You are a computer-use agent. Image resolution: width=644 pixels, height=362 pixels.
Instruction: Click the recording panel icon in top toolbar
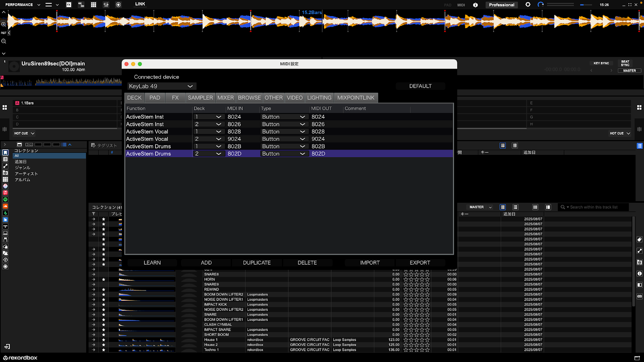pyautogui.click(x=118, y=5)
